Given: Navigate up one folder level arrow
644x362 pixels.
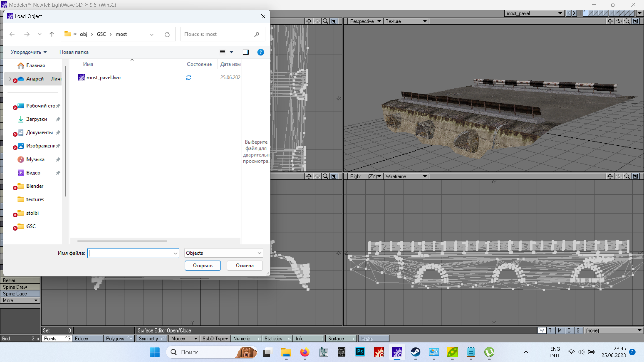Looking at the screenshot, I should [52, 34].
